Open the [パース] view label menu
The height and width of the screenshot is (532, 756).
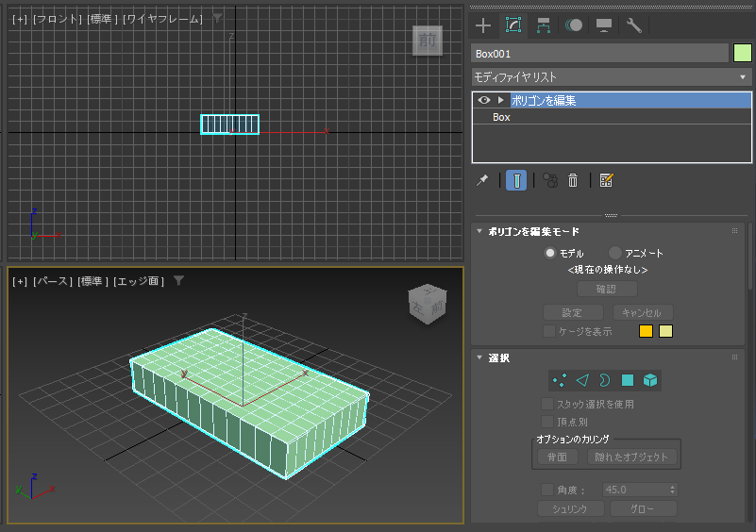(53, 281)
